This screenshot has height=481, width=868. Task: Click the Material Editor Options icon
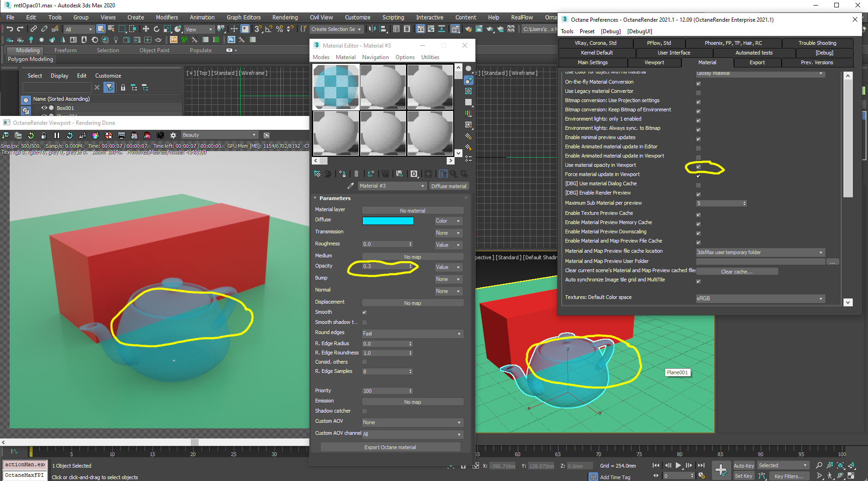coord(468,136)
